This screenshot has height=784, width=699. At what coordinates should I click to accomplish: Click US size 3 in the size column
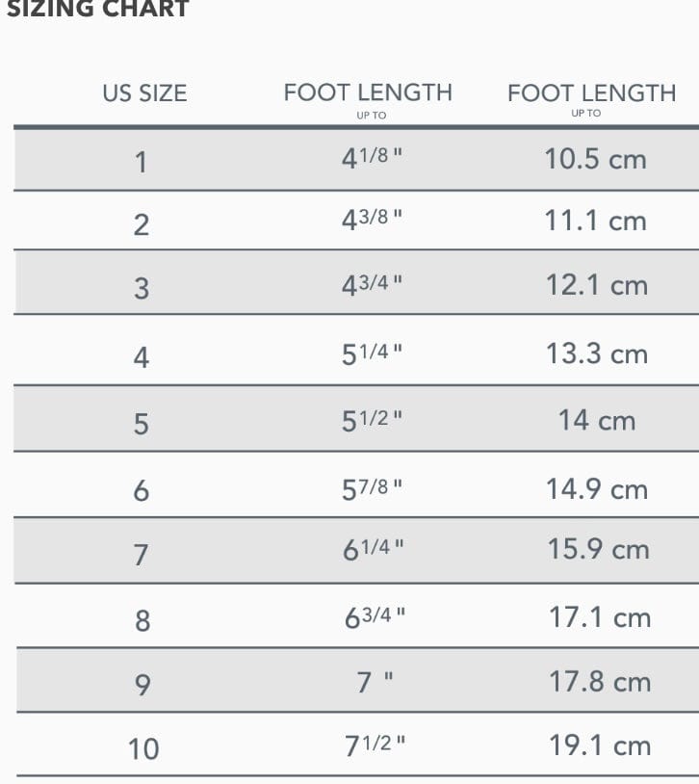(x=142, y=287)
